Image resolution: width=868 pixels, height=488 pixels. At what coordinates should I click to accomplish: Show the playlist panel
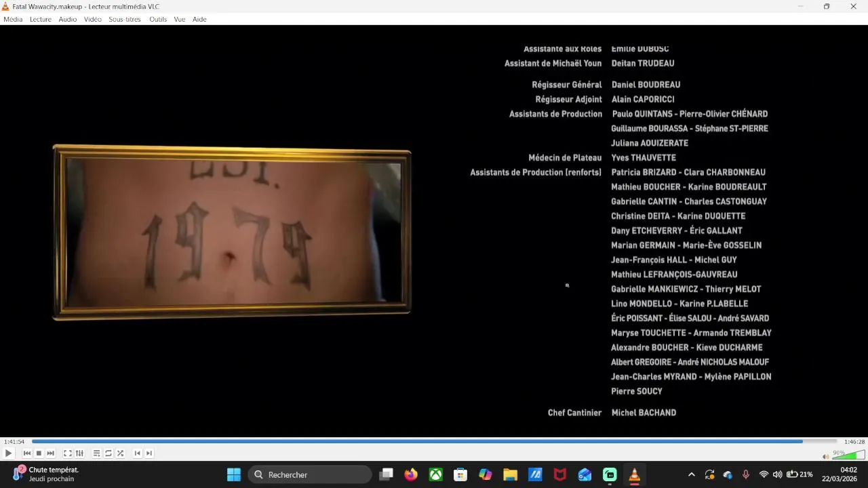click(96, 453)
